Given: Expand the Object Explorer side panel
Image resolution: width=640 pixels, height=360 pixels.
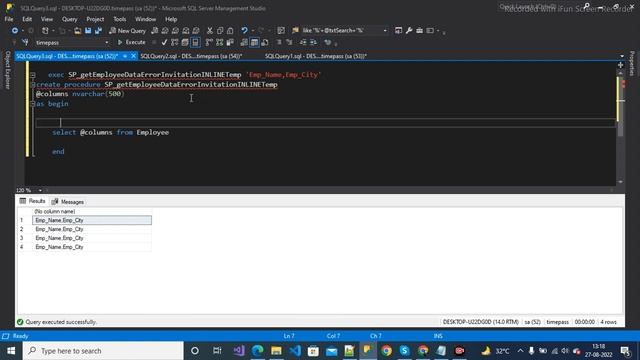Looking at the screenshot, I should (x=7, y=70).
